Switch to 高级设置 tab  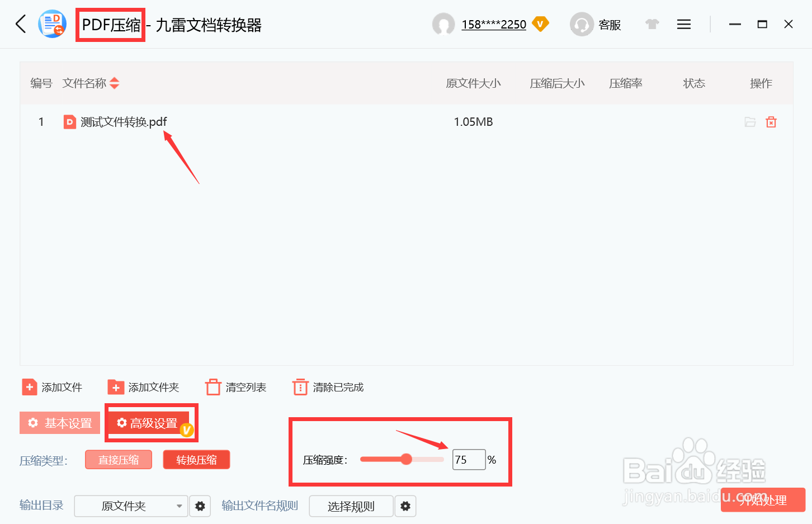click(148, 423)
